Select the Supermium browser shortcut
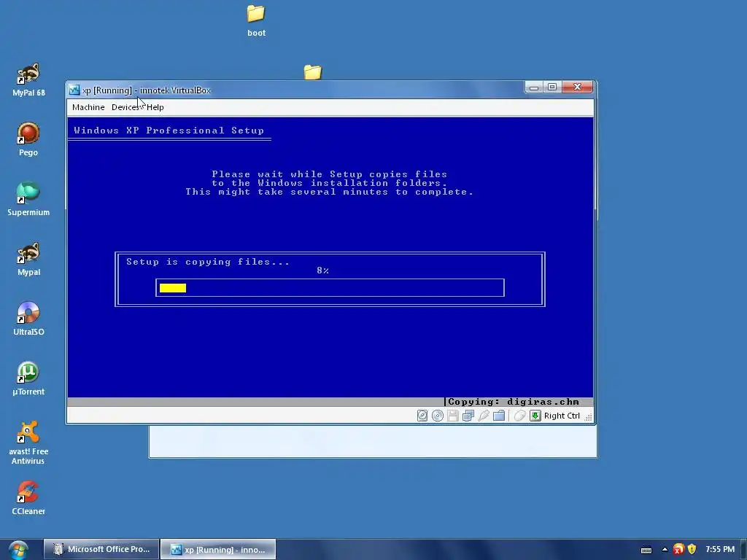The image size is (747, 560). 28,199
